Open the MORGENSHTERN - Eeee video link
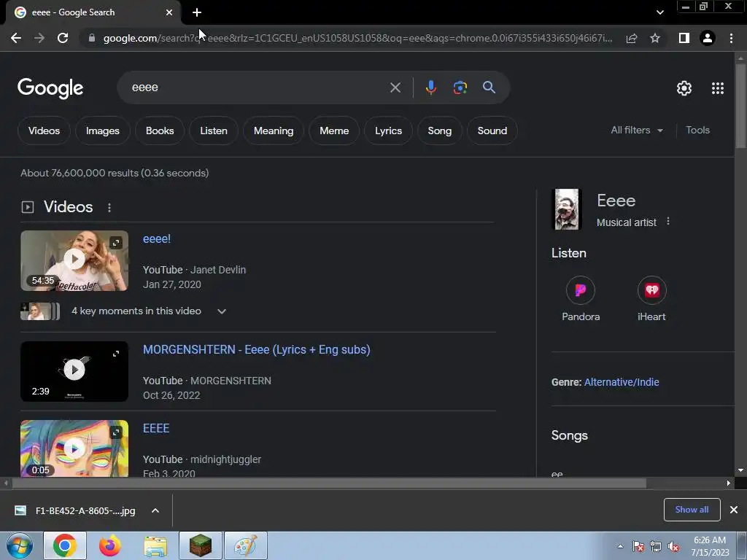 tap(256, 349)
